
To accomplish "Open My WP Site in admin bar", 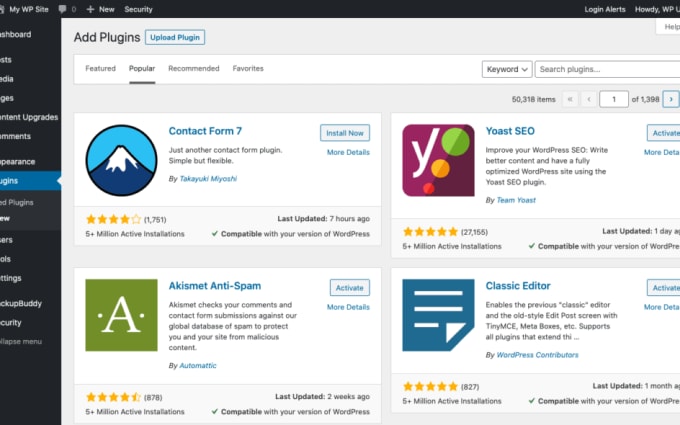I will pos(24,9).
